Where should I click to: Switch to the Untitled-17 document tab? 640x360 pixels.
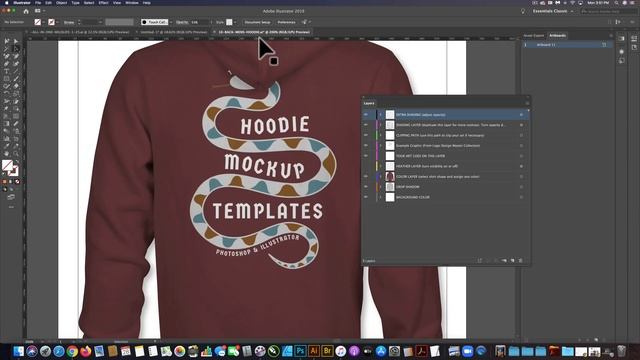point(173,32)
